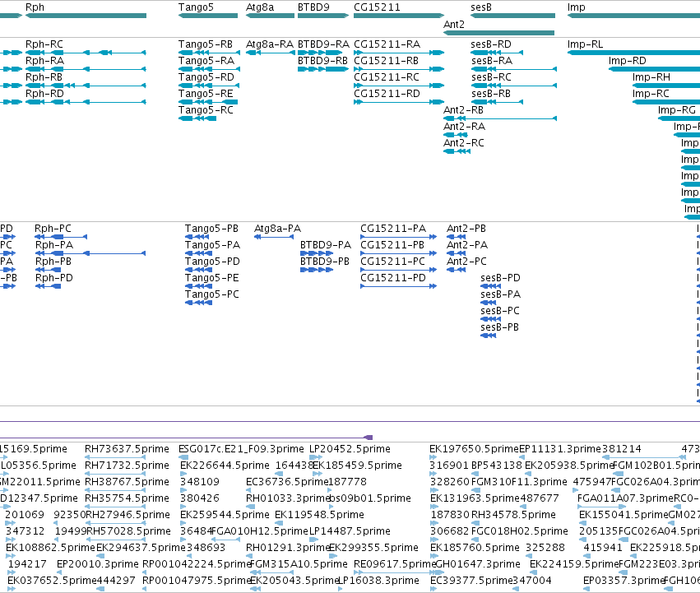700x593 pixels.
Task: Click protein feature Rph-PC
Action: (x=61, y=237)
